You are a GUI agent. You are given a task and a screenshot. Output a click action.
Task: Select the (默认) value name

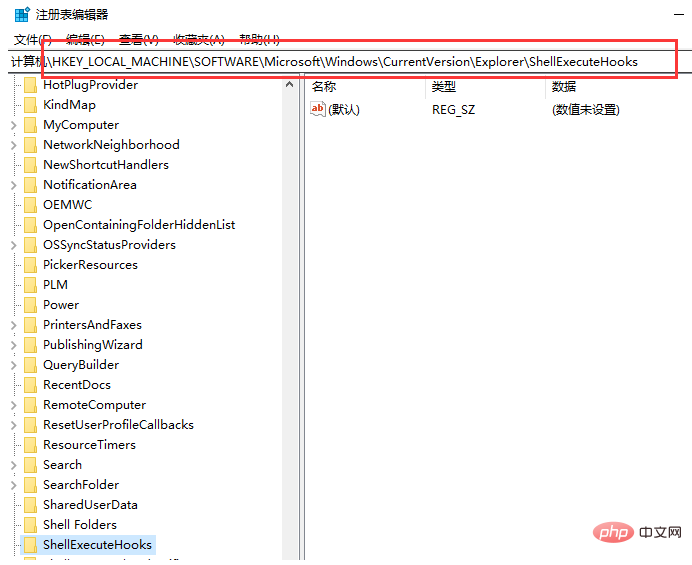point(344,109)
